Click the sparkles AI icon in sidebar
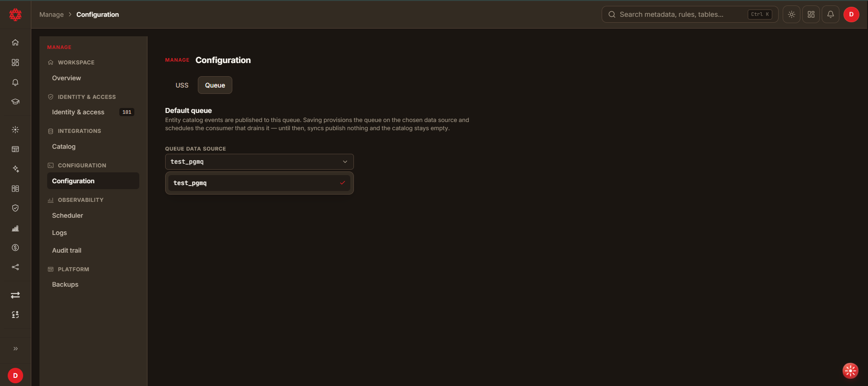 tap(15, 169)
